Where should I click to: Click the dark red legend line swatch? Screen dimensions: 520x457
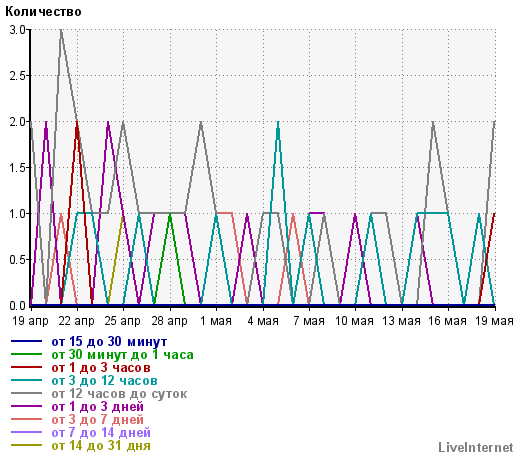pyautogui.click(x=26, y=367)
